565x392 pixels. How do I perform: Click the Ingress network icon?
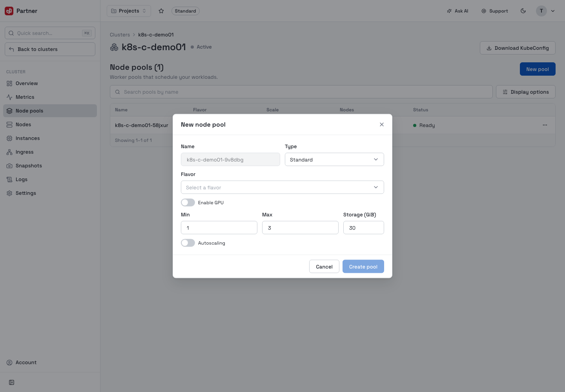coord(9,152)
